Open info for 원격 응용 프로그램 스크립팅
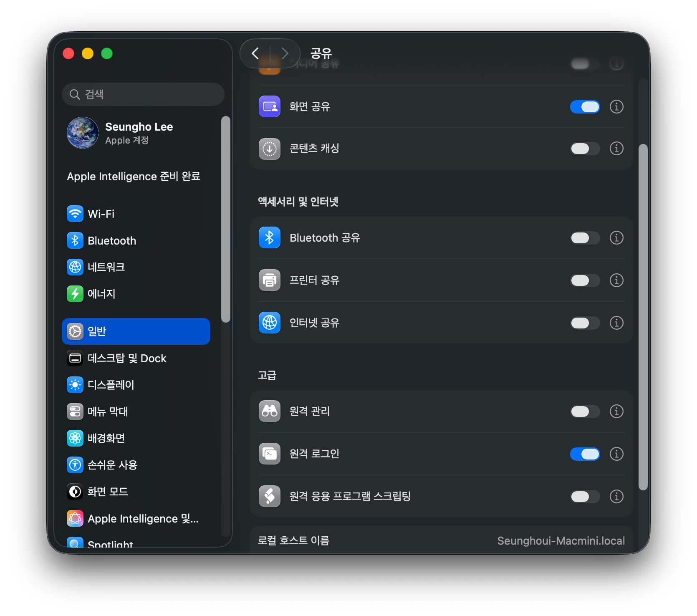This screenshot has width=697, height=616. pos(616,497)
